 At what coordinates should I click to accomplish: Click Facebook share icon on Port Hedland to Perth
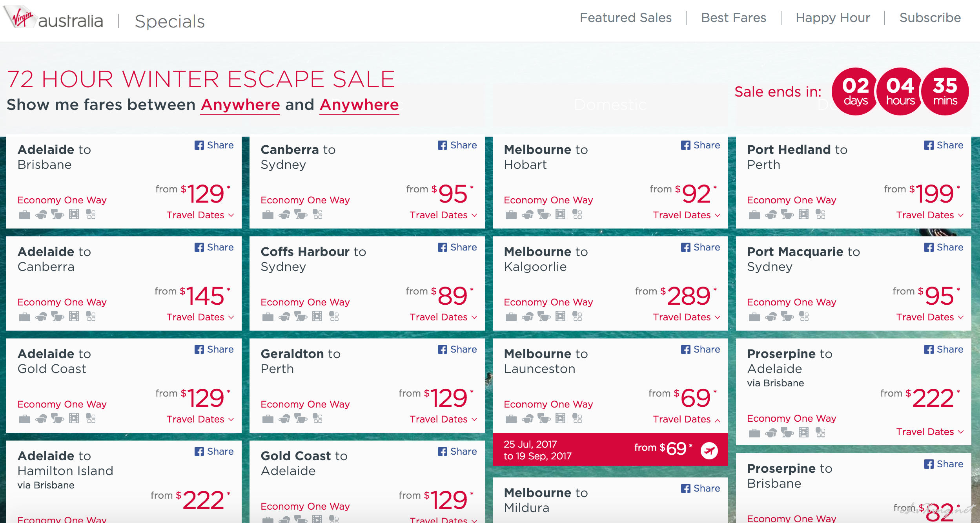929,145
